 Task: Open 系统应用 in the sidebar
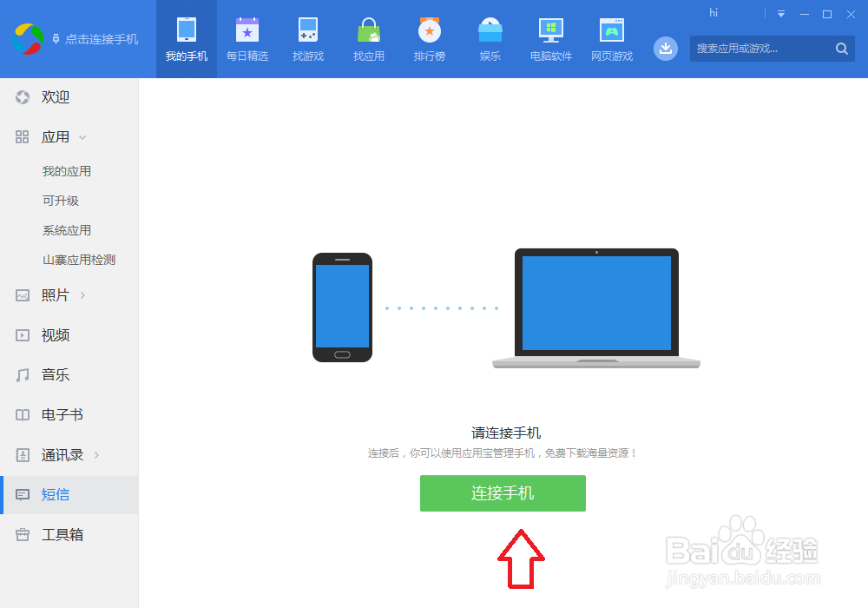pos(67,230)
